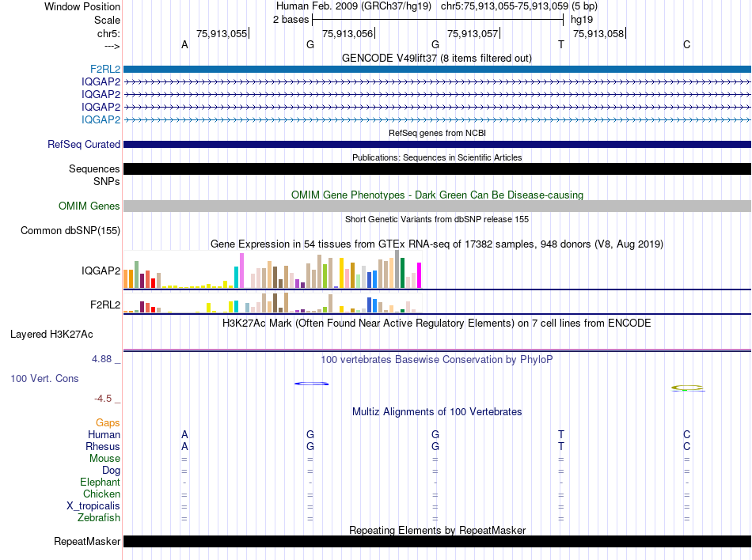Click the black RepeatMasker track bar
The height and width of the screenshot is (560, 752).
coord(438,541)
